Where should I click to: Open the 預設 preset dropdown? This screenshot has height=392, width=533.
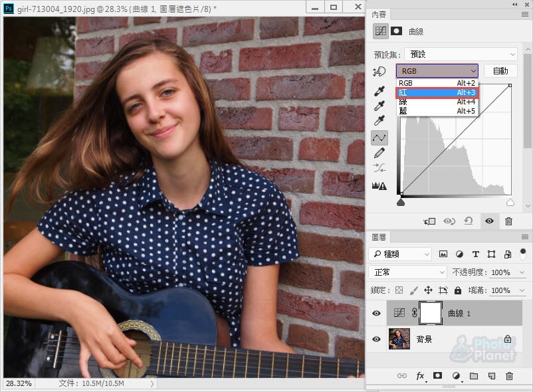(x=461, y=54)
